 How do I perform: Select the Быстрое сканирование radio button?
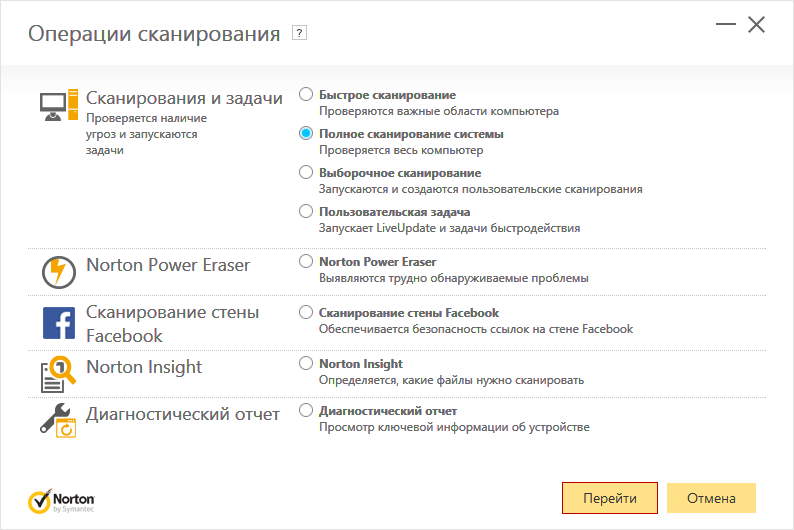[306, 94]
